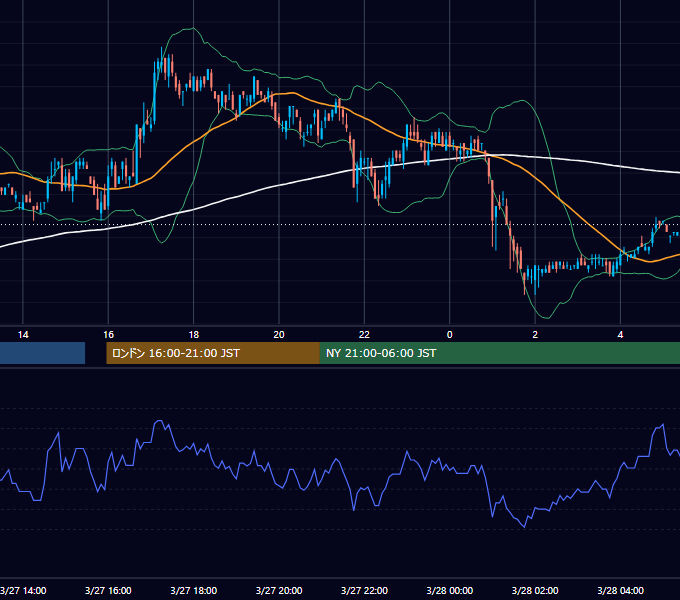Click the 2 hour axis label
This screenshot has width=680, height=600.
coord(535,335)
